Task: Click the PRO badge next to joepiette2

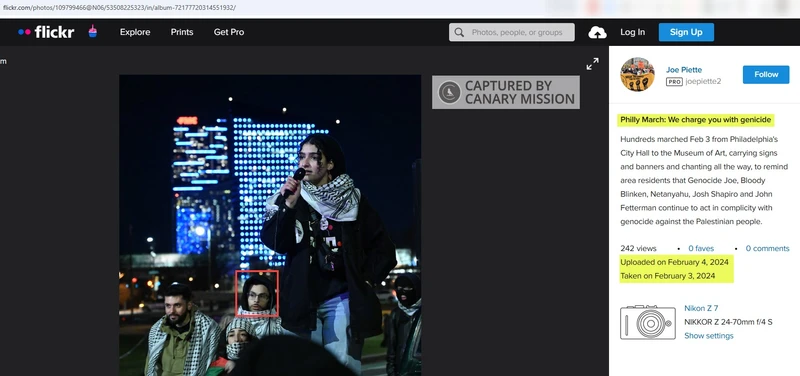Action: pos(674,82)
